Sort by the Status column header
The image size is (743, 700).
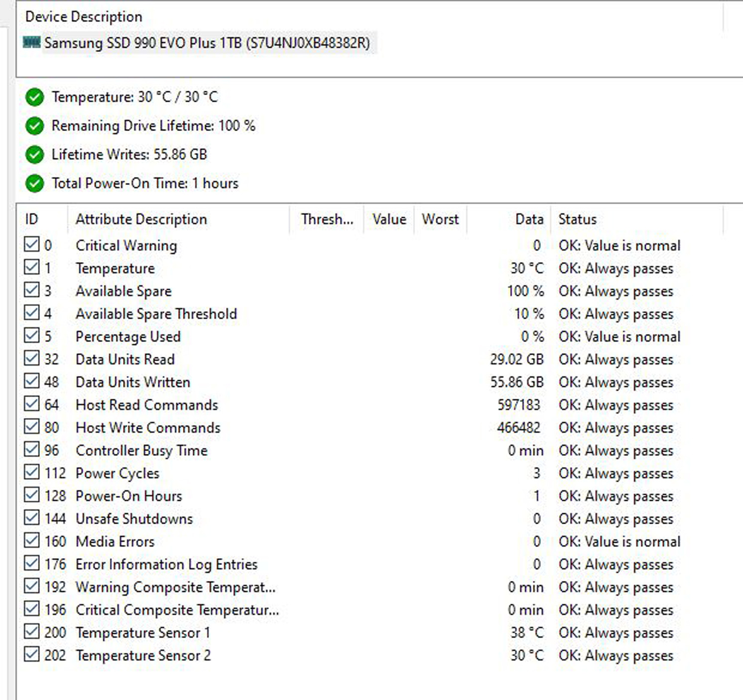pyautogui.click(x=637, y=219)
